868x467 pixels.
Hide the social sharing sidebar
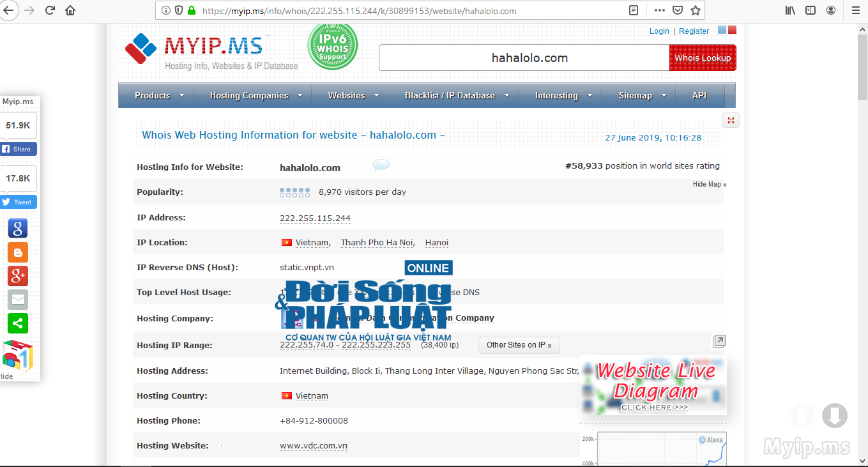tap(6, 376)
